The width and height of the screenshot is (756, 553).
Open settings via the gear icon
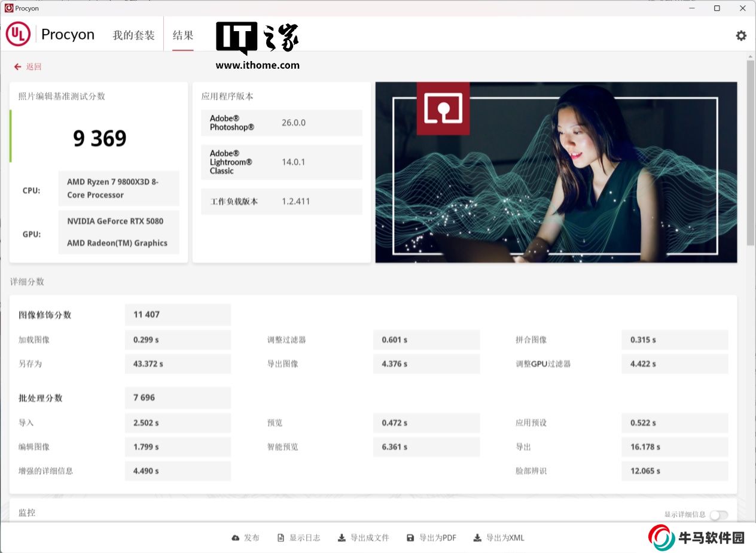[x=741, y=35]
